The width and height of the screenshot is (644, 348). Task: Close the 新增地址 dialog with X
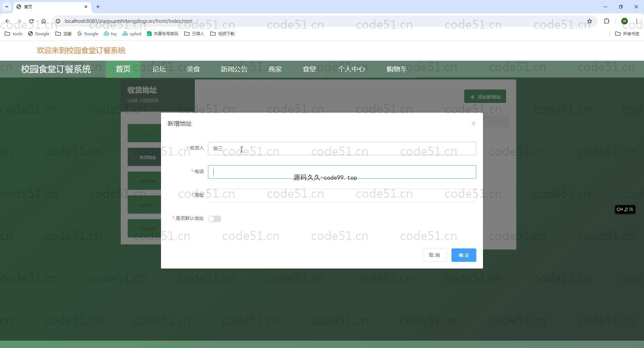473,123
